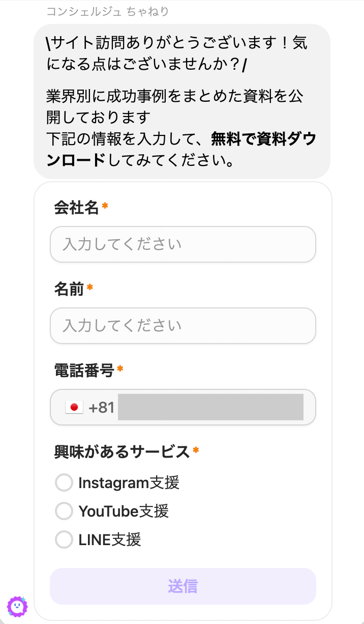The width and height of the screenshot is (364, 624).
Task: Click the +81 country code prefix
Action: [x=101, y=407]
